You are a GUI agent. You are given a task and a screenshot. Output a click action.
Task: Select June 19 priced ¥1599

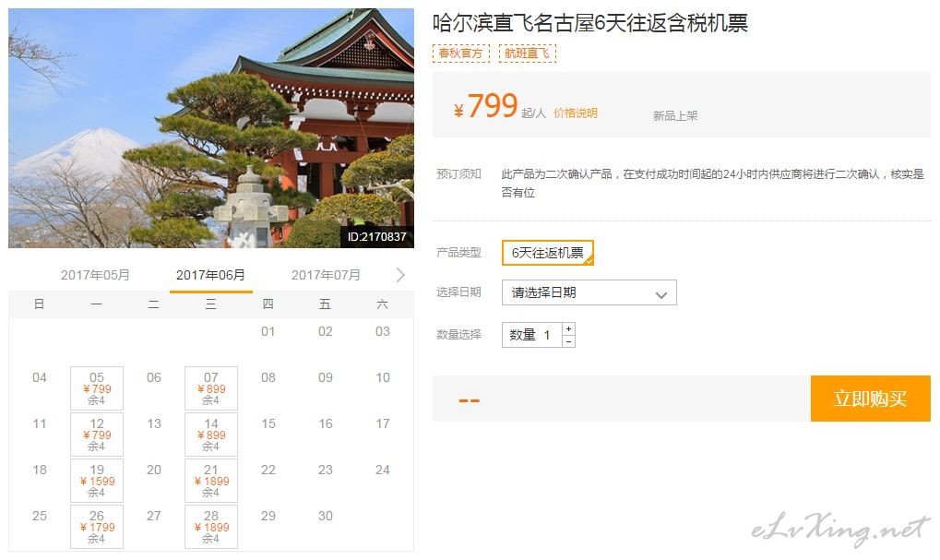point(97,481)
